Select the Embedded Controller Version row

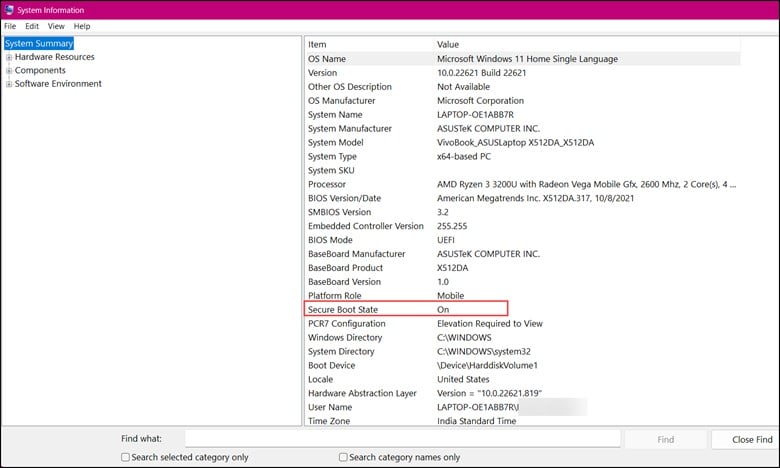[x=522, y=226]
